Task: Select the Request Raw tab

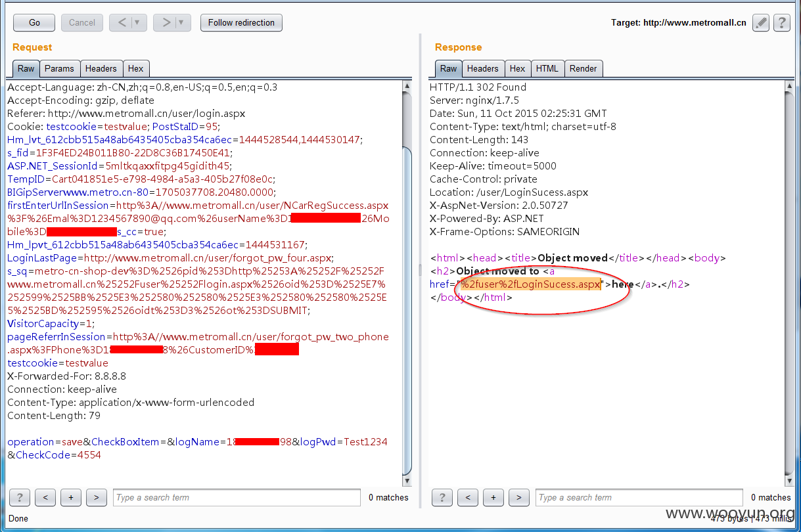Action: point(26,68)
